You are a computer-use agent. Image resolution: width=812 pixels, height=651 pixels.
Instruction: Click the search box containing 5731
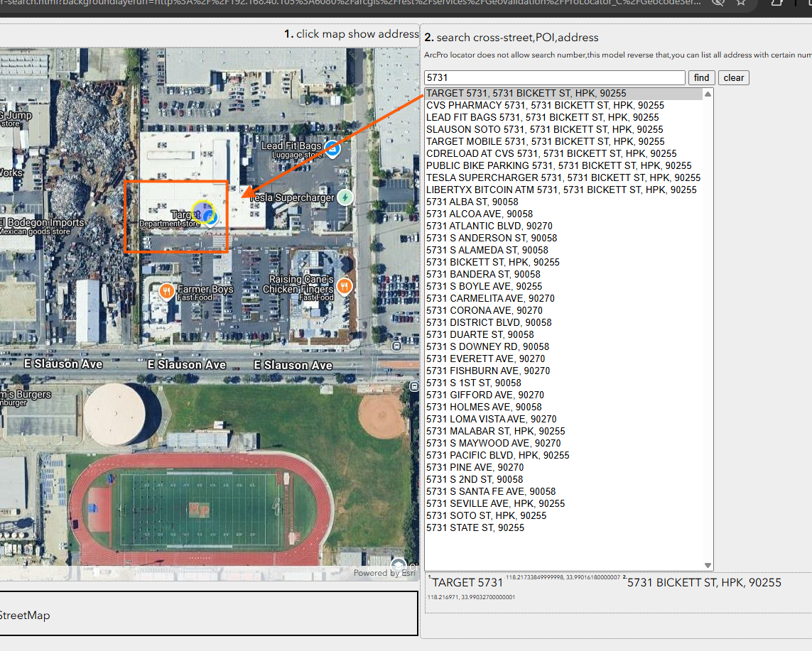[554, 78]
